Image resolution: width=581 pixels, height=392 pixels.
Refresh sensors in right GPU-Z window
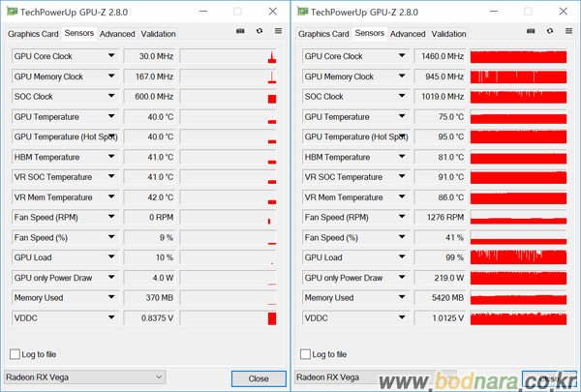550,31
